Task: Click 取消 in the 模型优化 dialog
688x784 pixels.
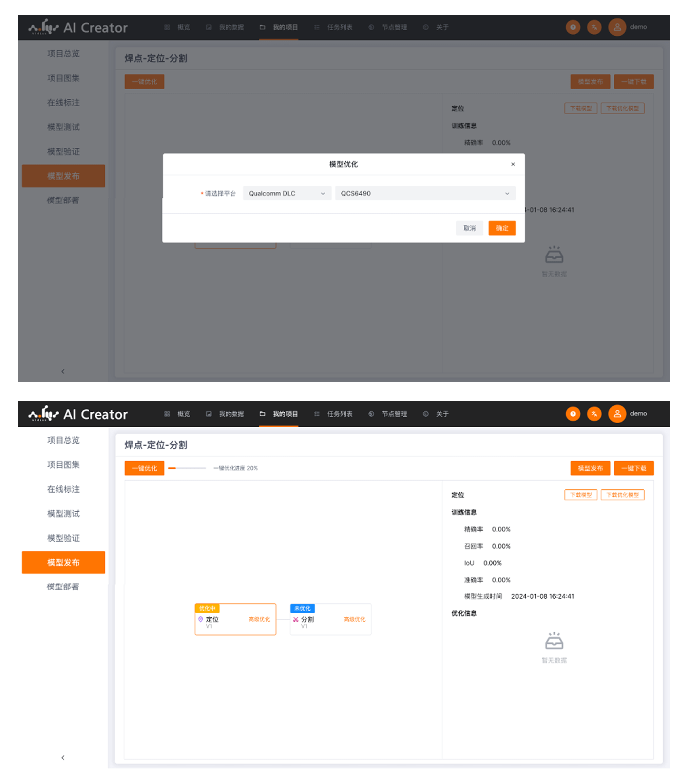Action: coord(469,228)
